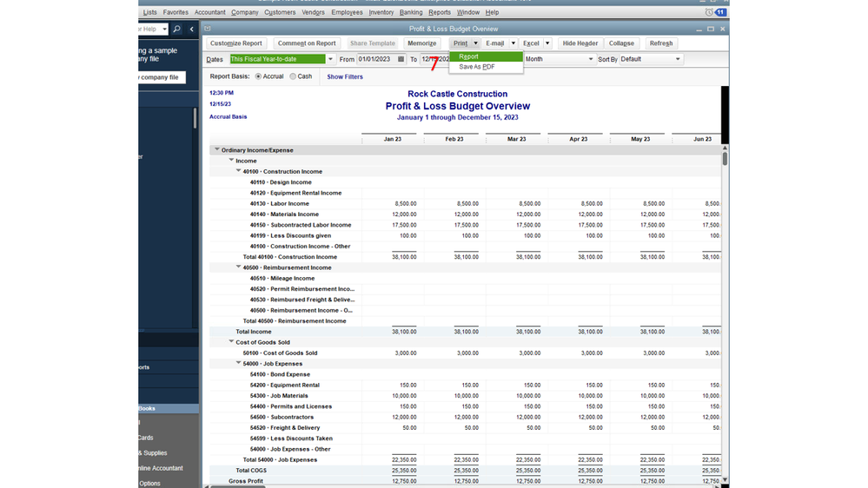Click the Customize Report button
Image resolution: width=868 pixels, height=488 pixels.
coord(235,43)
